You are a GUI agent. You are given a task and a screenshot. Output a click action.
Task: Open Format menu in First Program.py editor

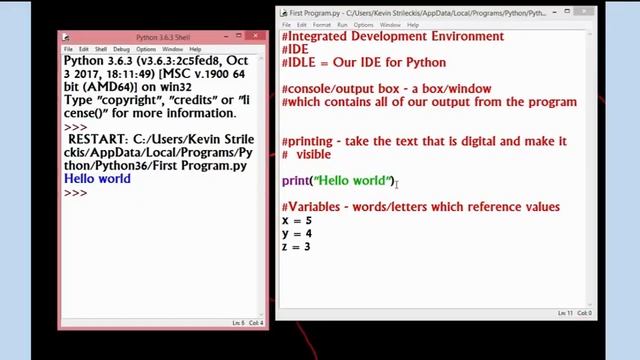click(322, 25)
